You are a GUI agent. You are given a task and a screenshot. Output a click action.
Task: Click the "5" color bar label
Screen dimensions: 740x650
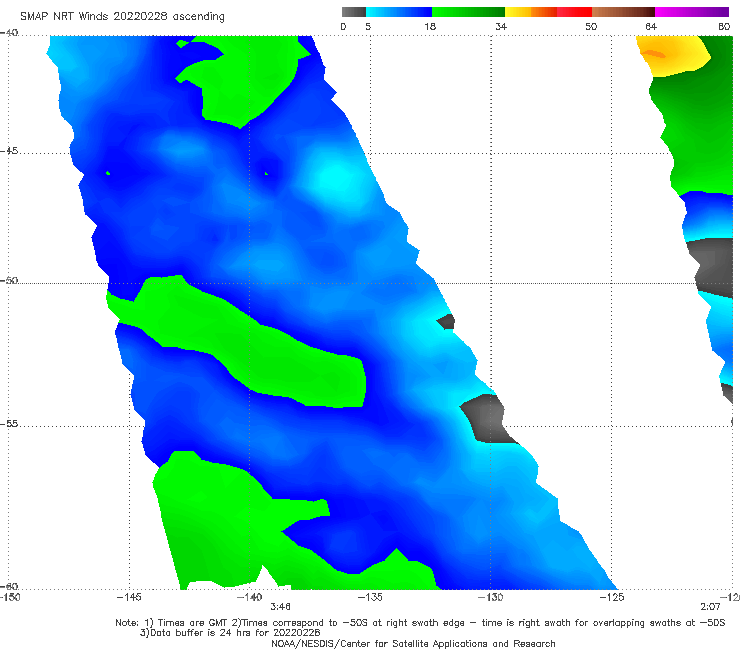click(x=368, y=26)
